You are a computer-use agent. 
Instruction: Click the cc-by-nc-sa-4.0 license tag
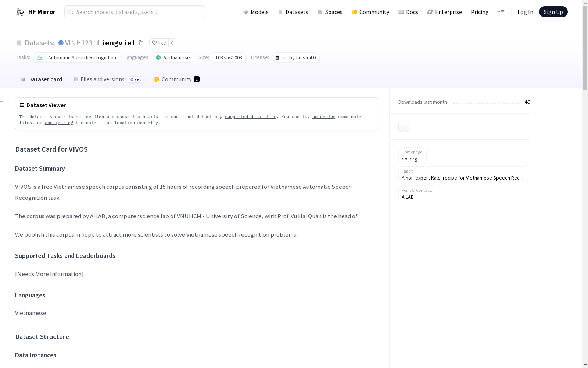[x=296, y=57]
